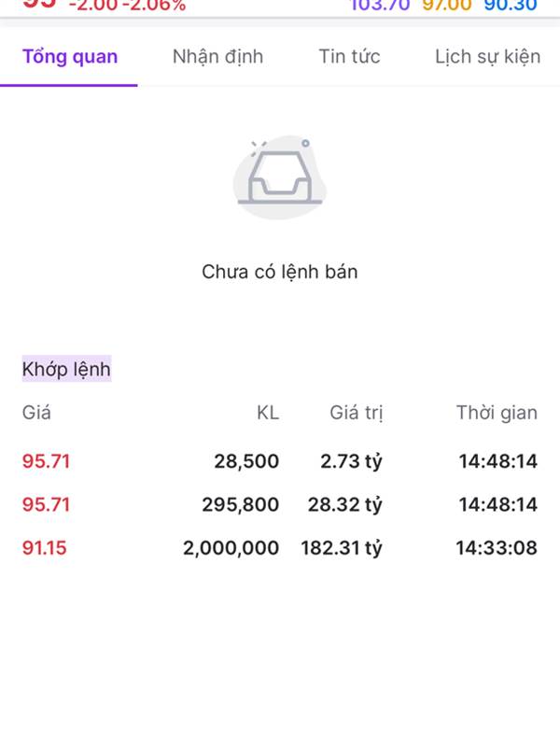Select the Khớp lệnh section label
The width and height of the screenshot is (560, 747).
tap(66, 370)
